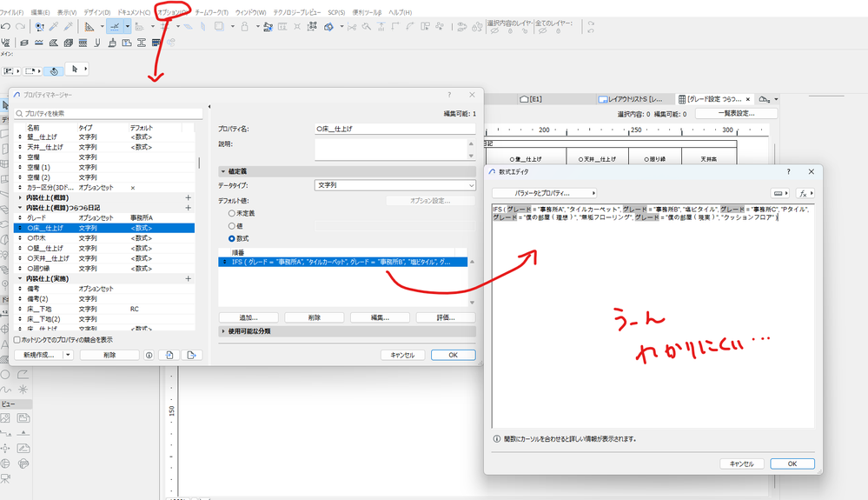The height and width of the screenshot is (500, 868).
Task: Click キャンセル in the Property Manager
Action: click(402, 355)
